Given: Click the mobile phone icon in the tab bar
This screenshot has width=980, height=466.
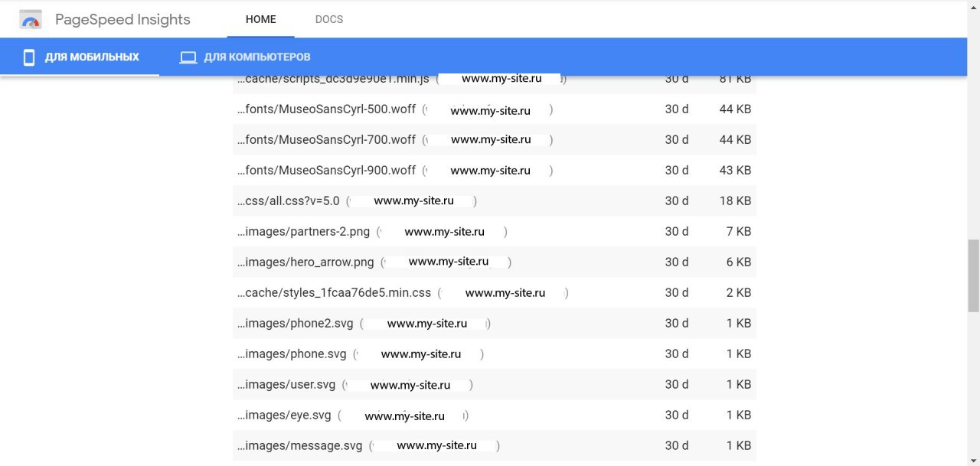Looking at the screenshot, I should tap(29, 57).
